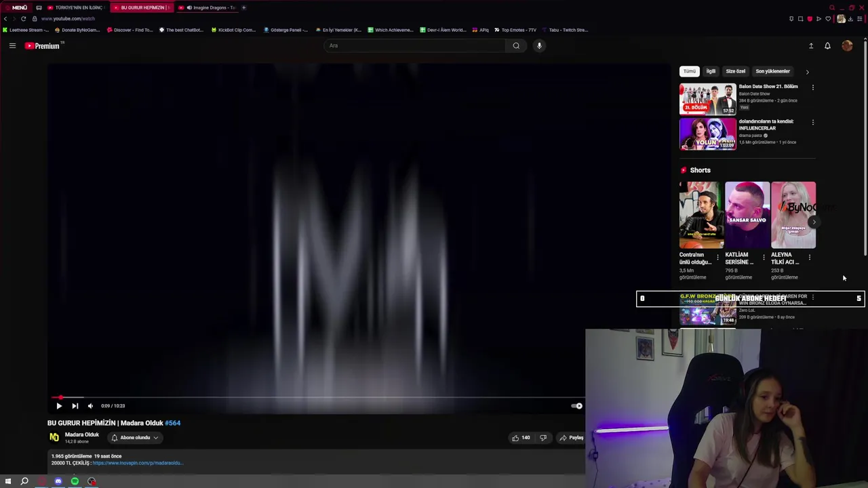Open Madara Olduk channel name

tap(82, 434)
